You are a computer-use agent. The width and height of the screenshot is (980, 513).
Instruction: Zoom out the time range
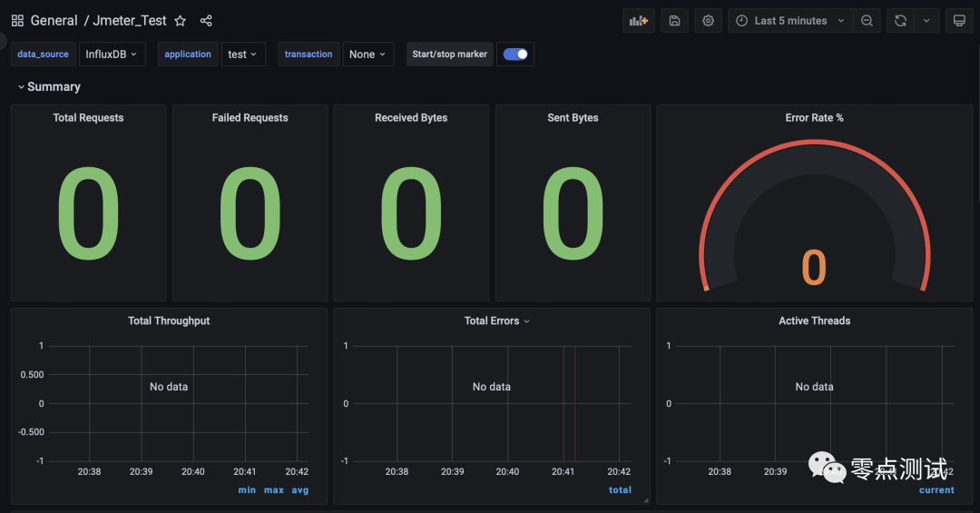[867, 21]
